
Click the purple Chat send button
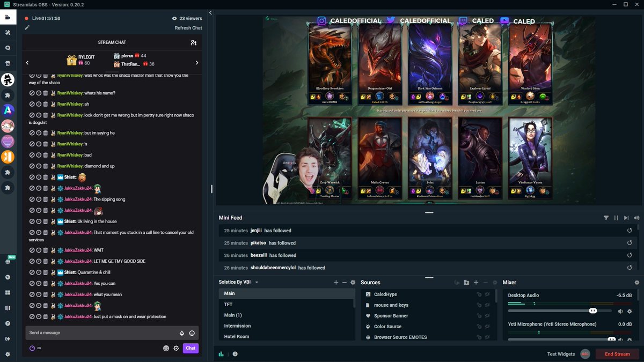(x=191, y=348)
